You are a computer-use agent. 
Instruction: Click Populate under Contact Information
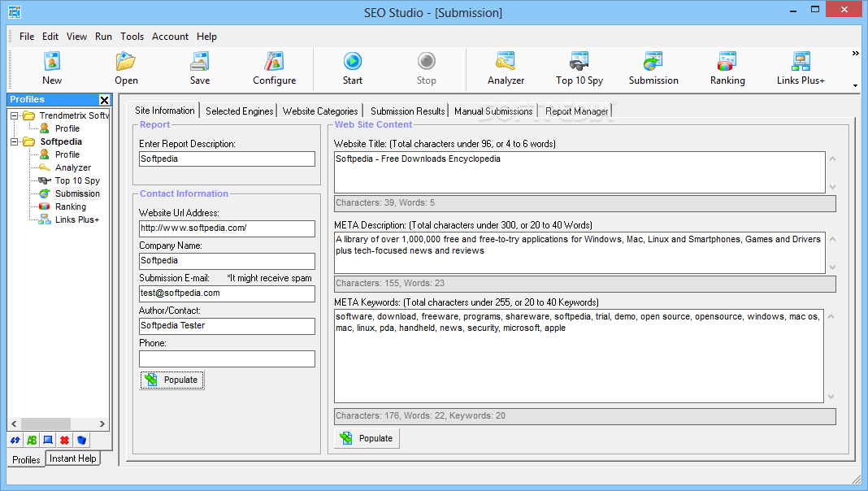[172, 380]
